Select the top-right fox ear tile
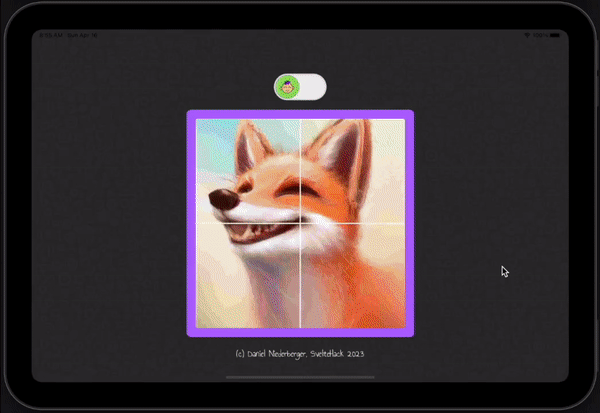The width and height of the screenshot is (600, 413). (353, 171)
